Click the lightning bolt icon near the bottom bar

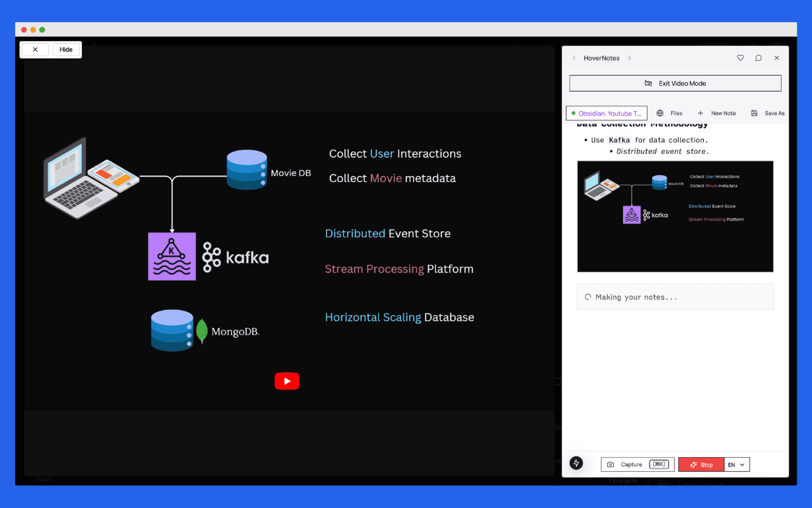point(576,464)
